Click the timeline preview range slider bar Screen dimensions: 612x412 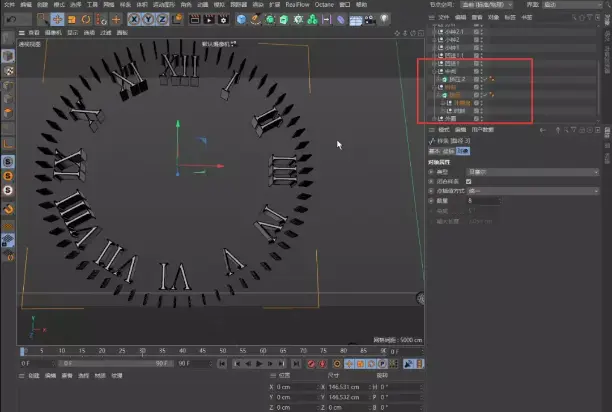coord(116,363)
